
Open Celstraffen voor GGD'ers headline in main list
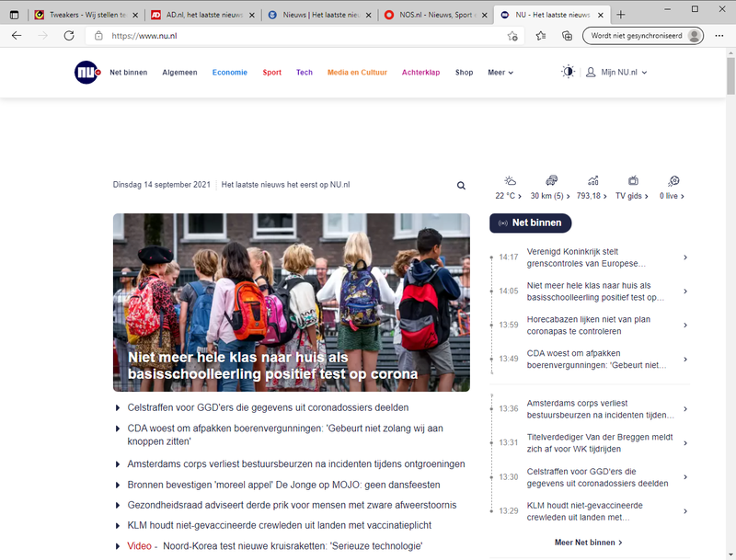click(x=268, y=407)
